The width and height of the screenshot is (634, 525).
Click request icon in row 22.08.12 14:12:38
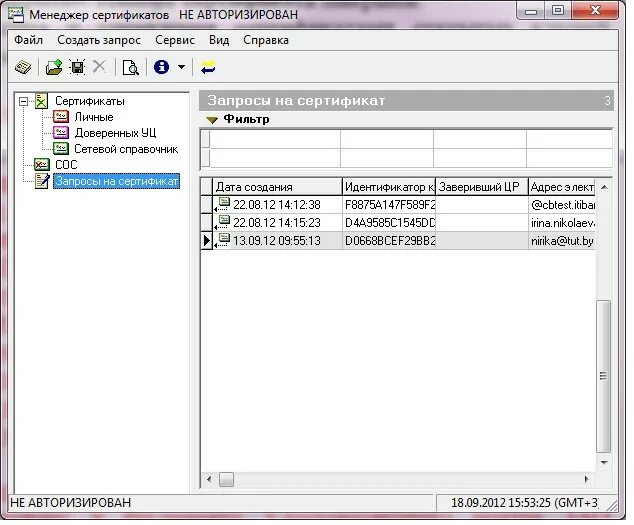pyautogui.click(x=222, y=204)
